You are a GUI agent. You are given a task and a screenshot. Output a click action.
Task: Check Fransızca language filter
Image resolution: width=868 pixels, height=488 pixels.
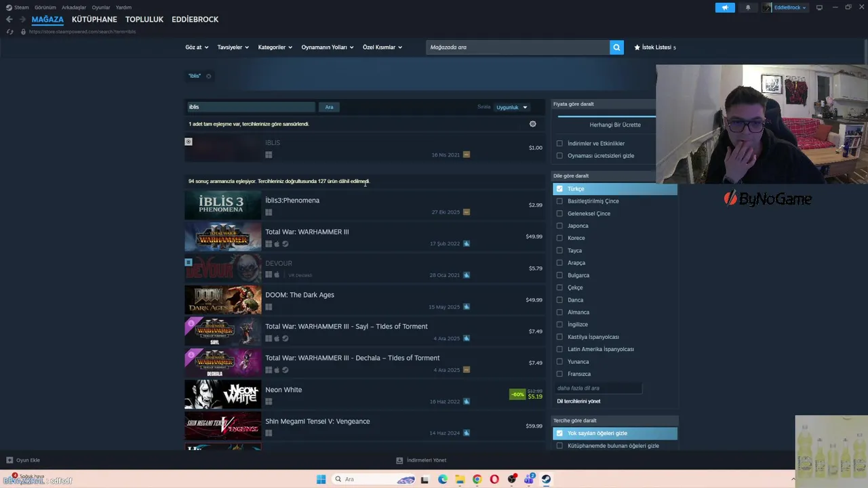(559, 374)
